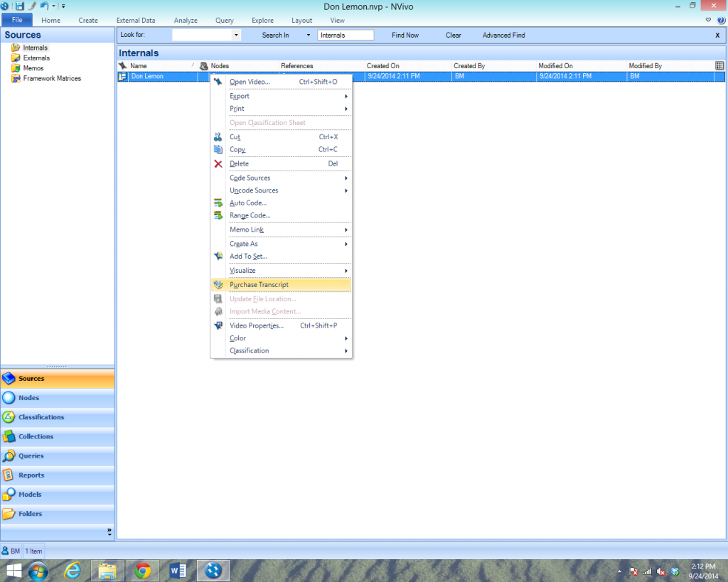Screen dimensions: 728x582
Task: Click the Internals folder icon in Sources
Action: [16, 48]
